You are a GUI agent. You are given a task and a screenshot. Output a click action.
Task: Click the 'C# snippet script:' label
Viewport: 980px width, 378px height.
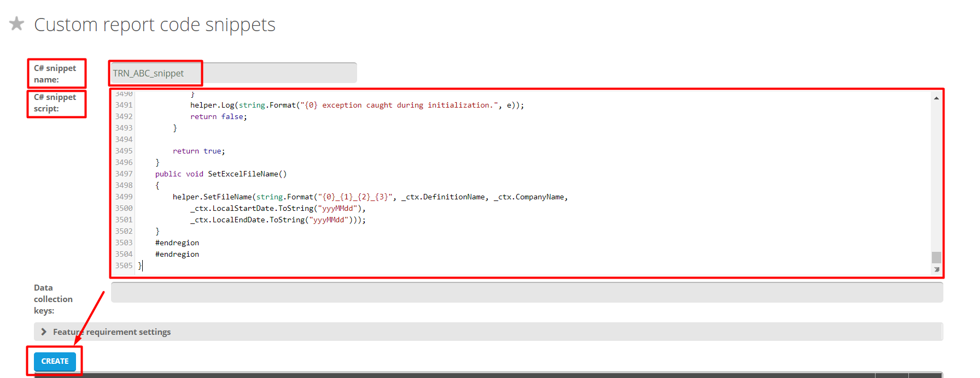tap(55, 103)
